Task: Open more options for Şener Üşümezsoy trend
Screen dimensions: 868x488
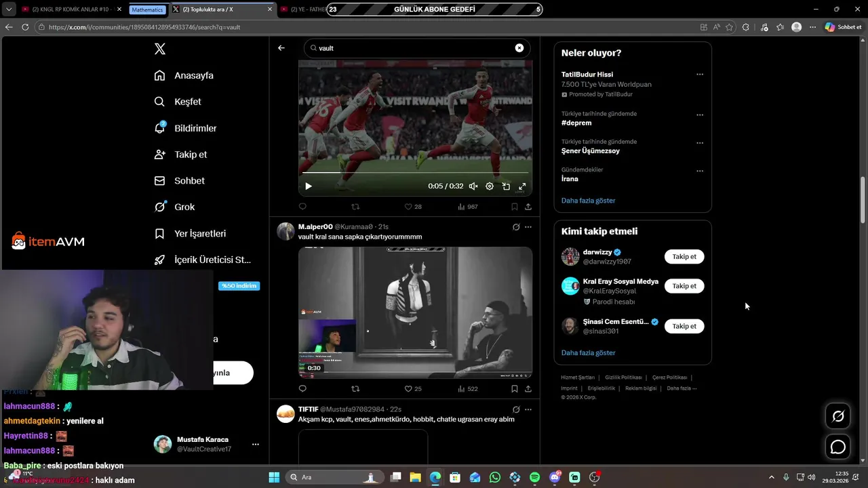Action: 700,143
